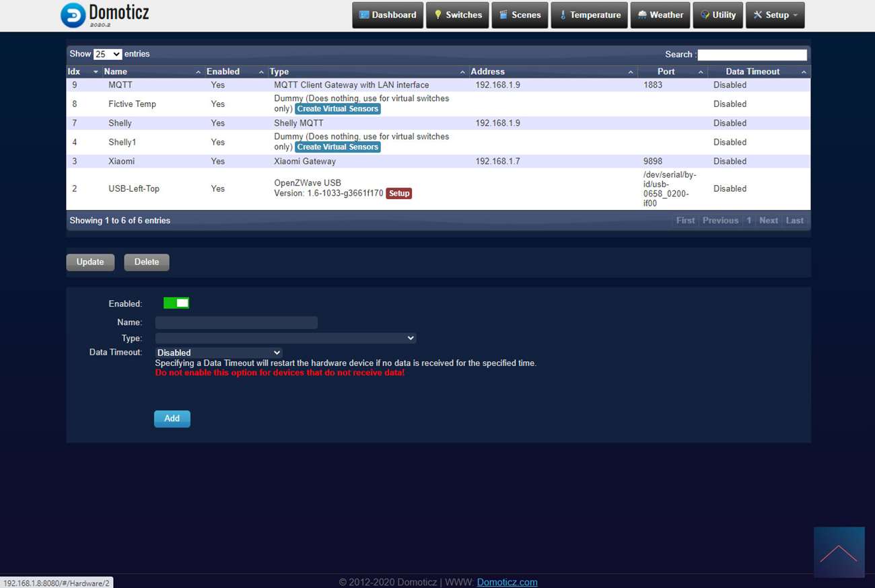Go to the Utility tab
Screen dimensions: 875x588
click(718, 15)
